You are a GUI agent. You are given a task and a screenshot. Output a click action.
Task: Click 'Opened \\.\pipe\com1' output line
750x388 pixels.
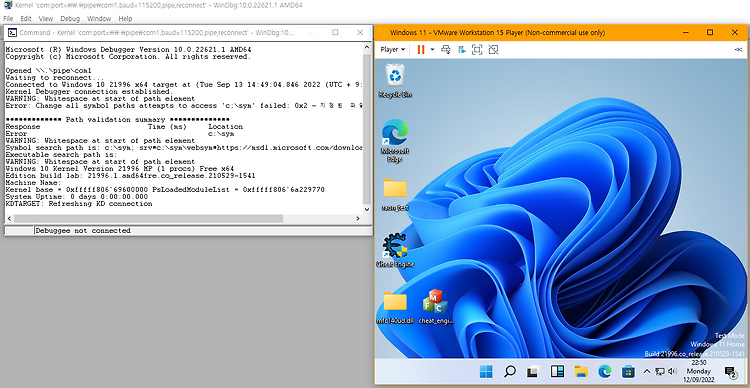click(48, 70)
